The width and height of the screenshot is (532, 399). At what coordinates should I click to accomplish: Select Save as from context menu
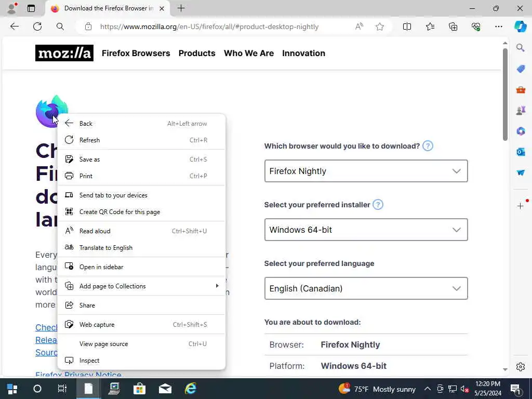click(x=141, y=159)
